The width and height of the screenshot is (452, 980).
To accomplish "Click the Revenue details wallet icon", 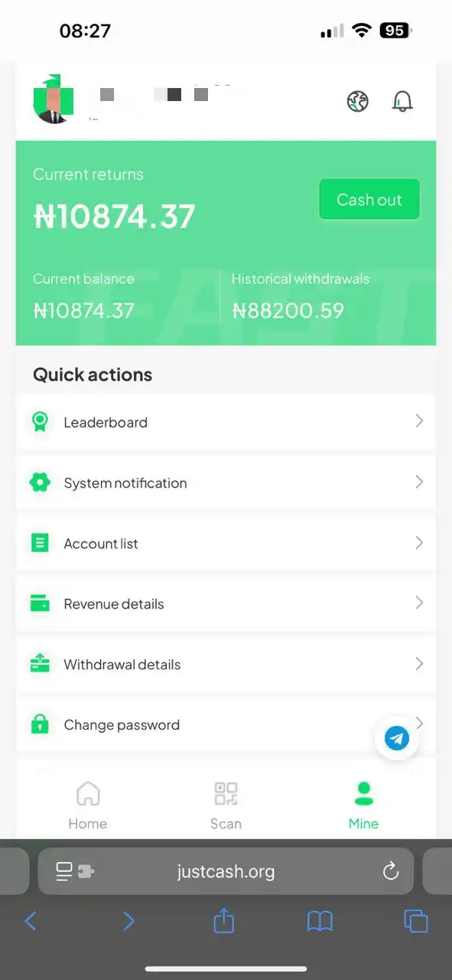I will click(40, 603).
